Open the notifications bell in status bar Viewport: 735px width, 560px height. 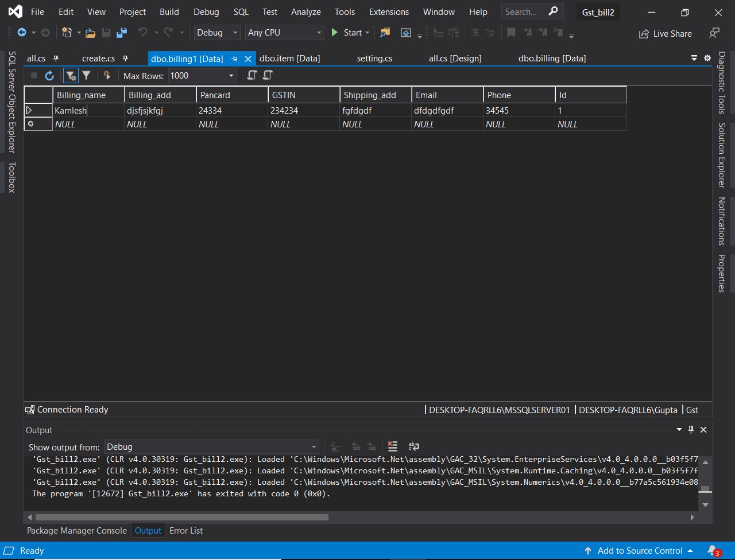[713, 551]
